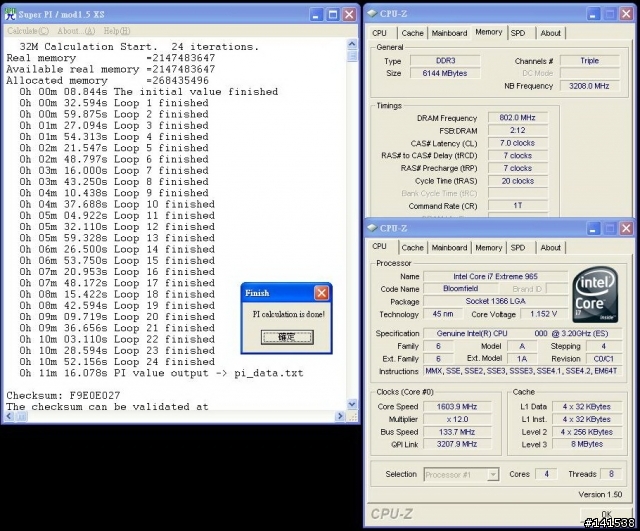Click the DRAM Frequency value 802.0 MHz
This screenshot has height=531, width=640.
coord(518,118)
